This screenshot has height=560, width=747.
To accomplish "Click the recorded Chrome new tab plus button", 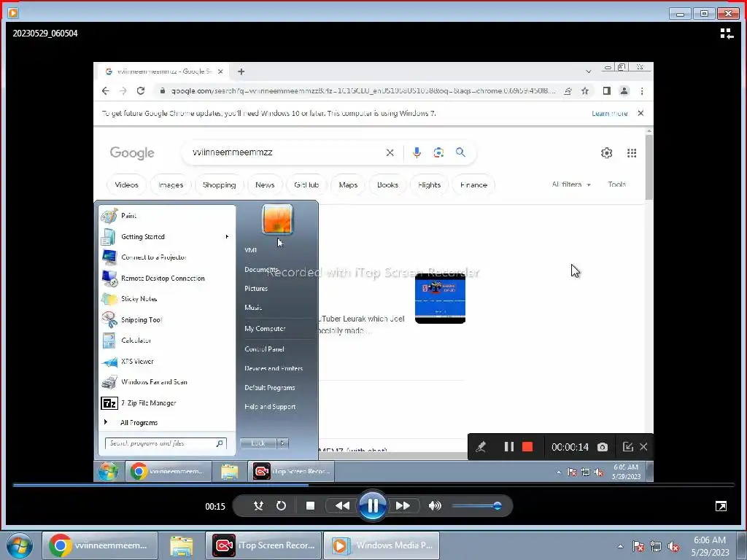I will click(x=241, y=71).
